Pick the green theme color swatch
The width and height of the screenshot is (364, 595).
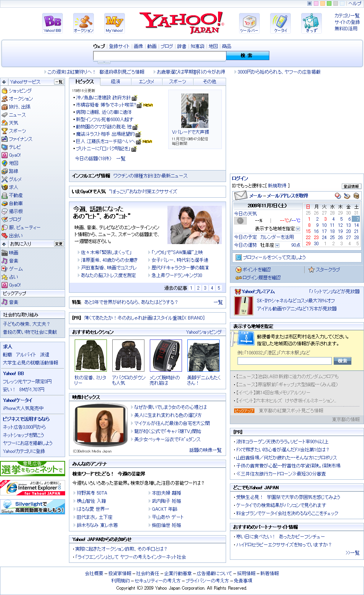point(329,3)
